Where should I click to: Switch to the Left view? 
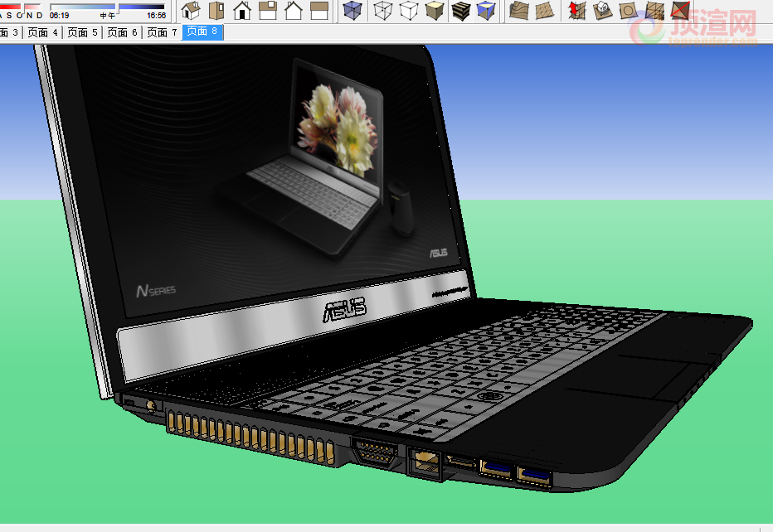pyautogui.click(x=319, y=10)
